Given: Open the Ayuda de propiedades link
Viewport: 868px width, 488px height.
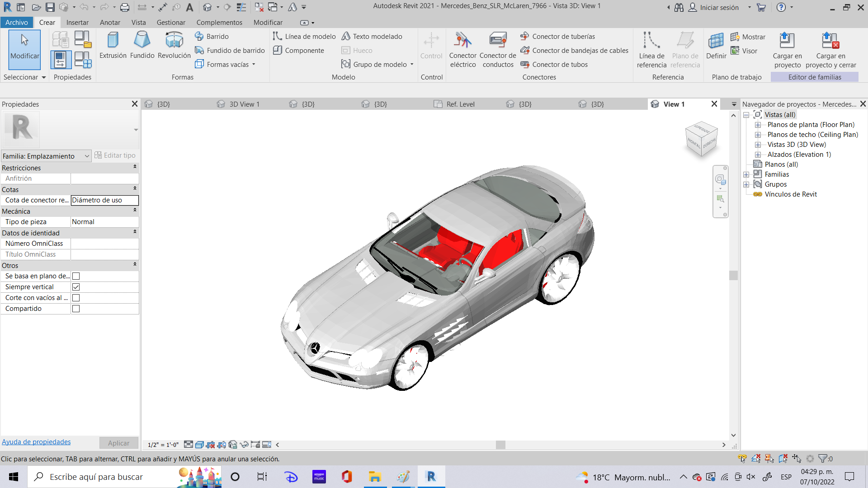Looking at the screenshot, I should point(36,442).
